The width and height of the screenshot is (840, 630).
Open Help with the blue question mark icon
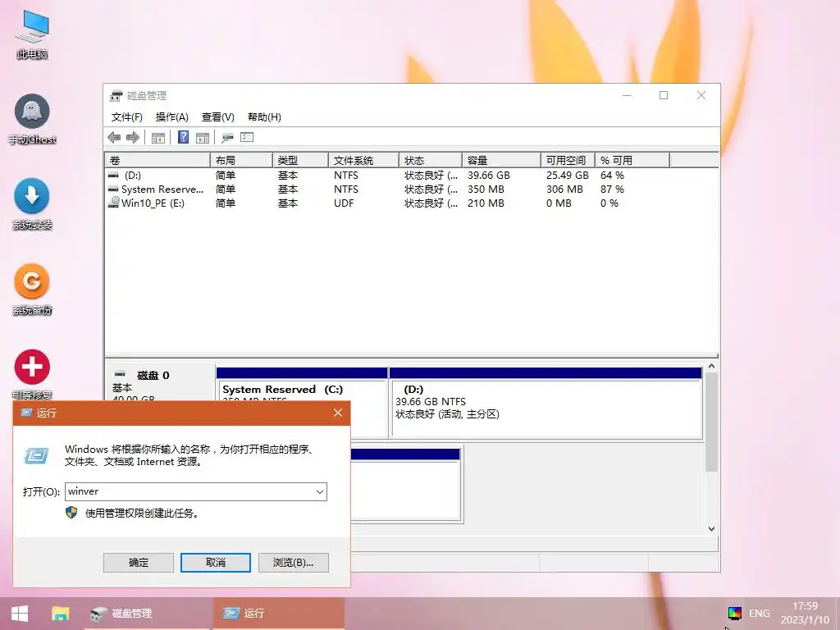click(183, 137)
